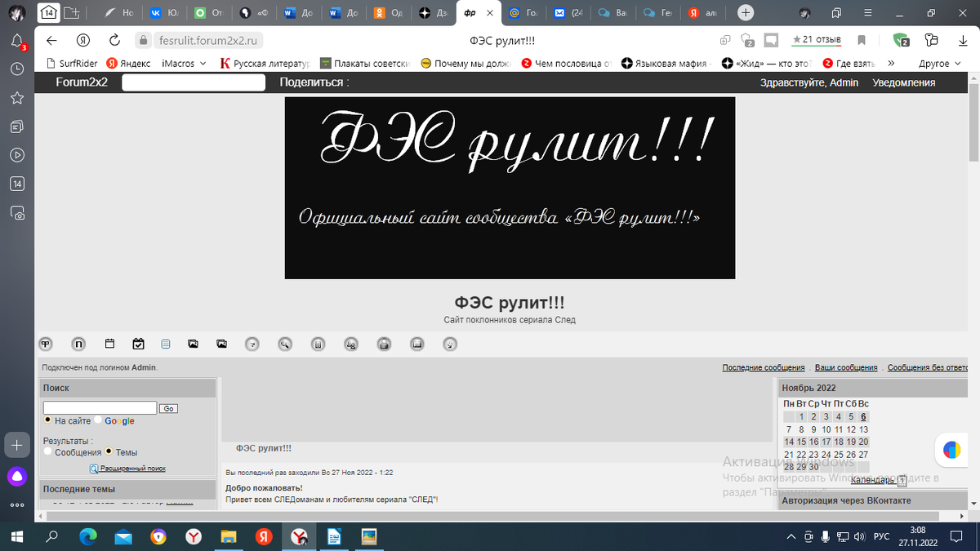The width and height of the screenshot is (980, 551).
Task: Open Mail app from the taskbar
Action: 123,536
